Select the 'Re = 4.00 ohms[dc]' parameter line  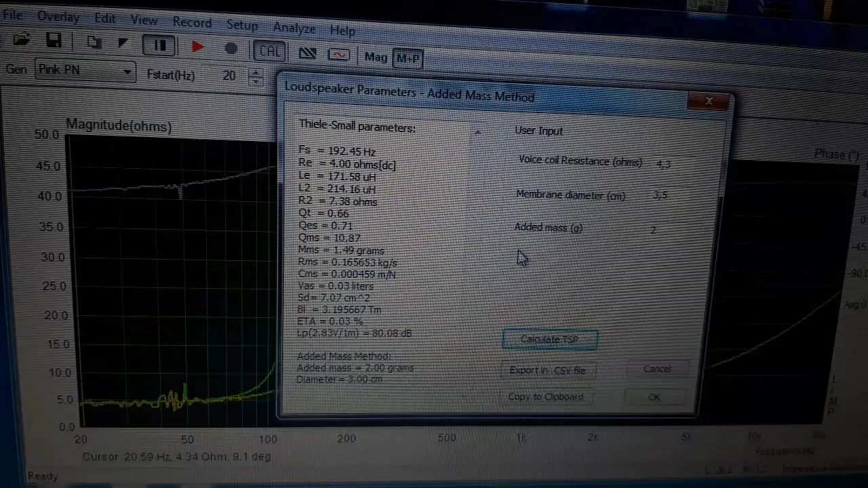pos(347,164)
